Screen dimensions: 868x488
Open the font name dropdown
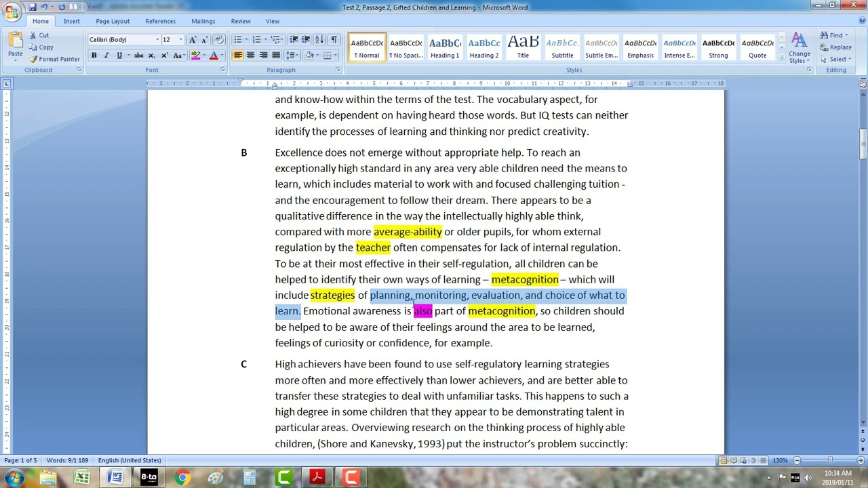(x=157, y=40)
